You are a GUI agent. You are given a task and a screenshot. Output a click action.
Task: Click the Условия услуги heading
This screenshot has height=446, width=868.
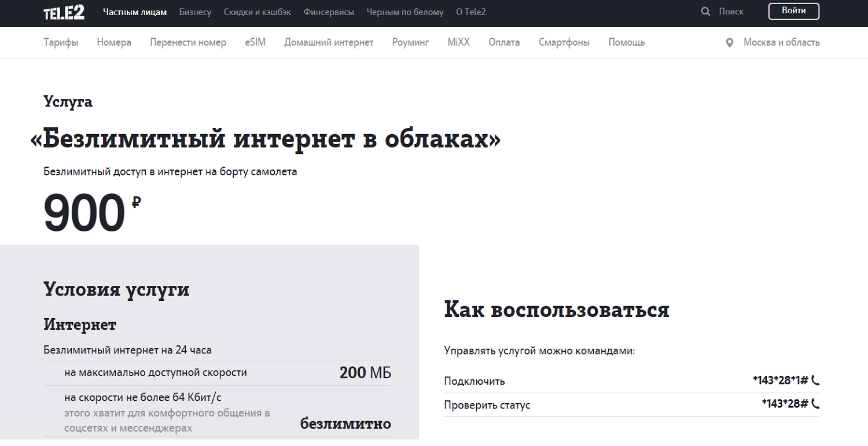pos(116,289)
